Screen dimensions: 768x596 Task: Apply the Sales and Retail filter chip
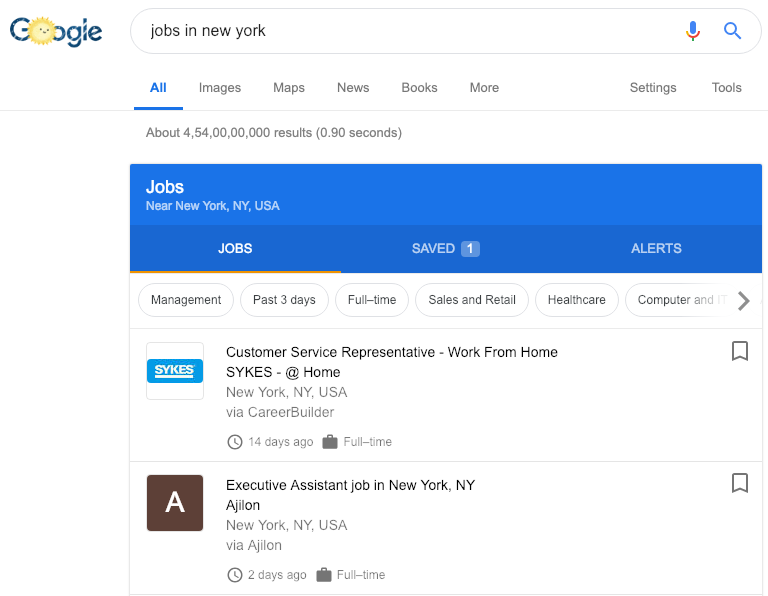[x=472, y=300]
